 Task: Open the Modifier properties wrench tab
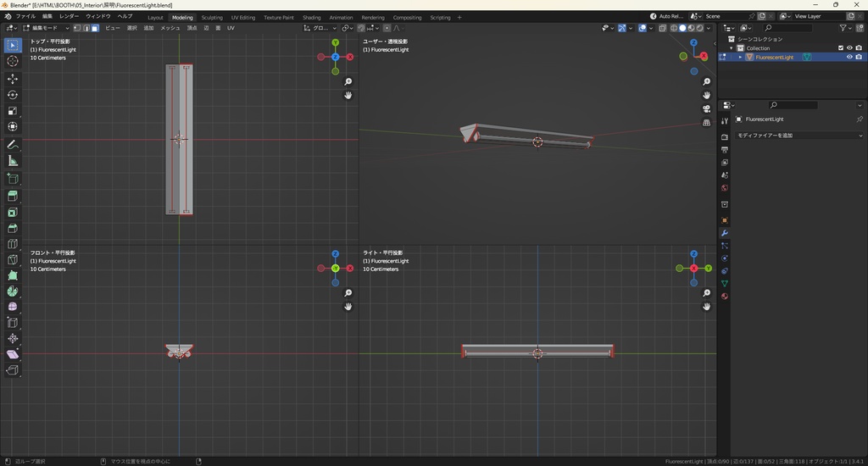point(725,233)
